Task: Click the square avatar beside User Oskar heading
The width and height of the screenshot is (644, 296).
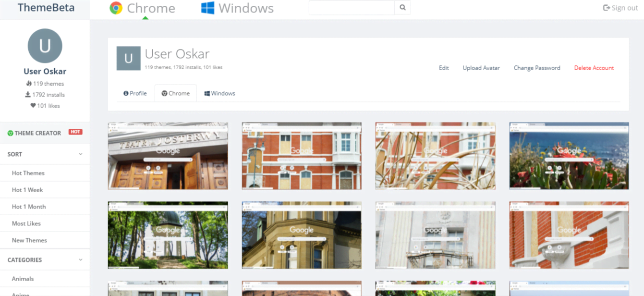Action: point(128,59)
